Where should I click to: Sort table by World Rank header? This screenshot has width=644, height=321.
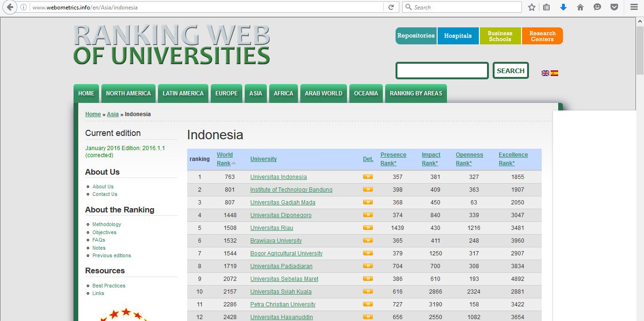[x=226, y=159]
